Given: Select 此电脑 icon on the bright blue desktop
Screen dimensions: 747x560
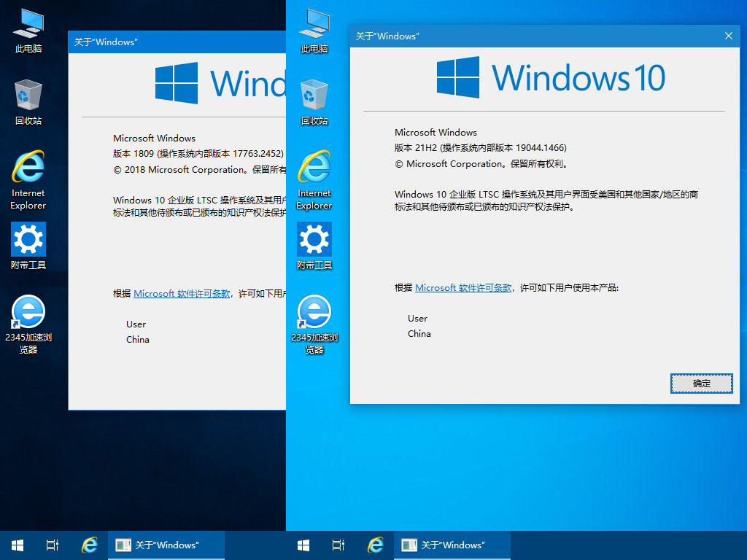Looking at the screenshot, I should tap(314, 31).
